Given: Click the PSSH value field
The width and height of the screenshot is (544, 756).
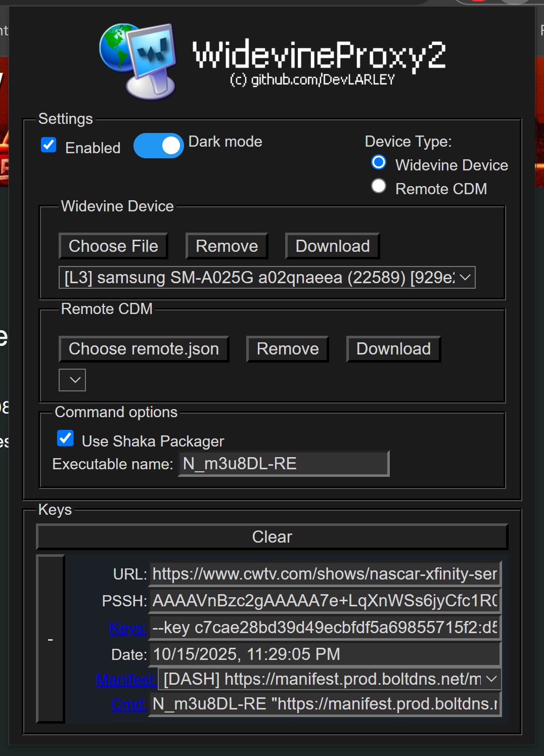Looking at the screenshot, I should point(326,601).
